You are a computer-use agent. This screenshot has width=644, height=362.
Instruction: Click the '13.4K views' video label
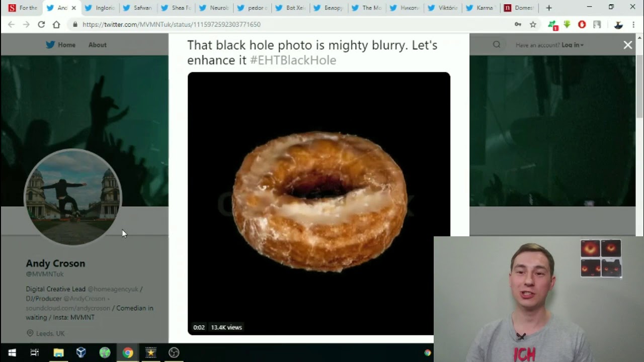coord(226,327)
